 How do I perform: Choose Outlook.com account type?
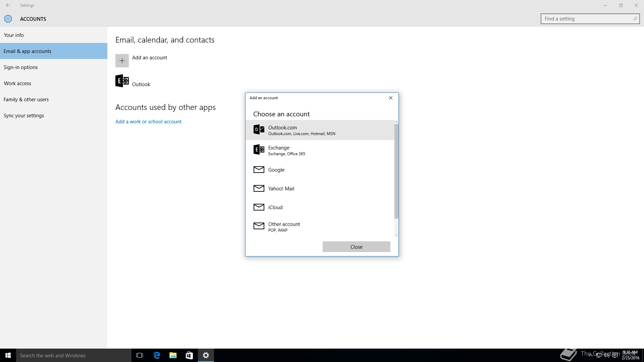tap(320, 130)
